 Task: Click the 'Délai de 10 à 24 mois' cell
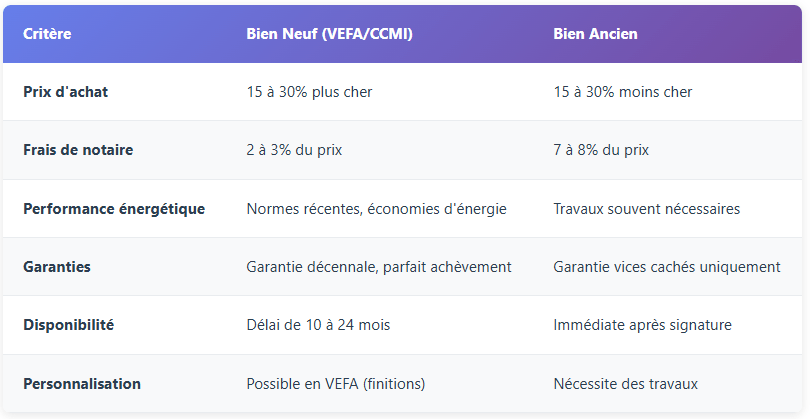point(318,325)
